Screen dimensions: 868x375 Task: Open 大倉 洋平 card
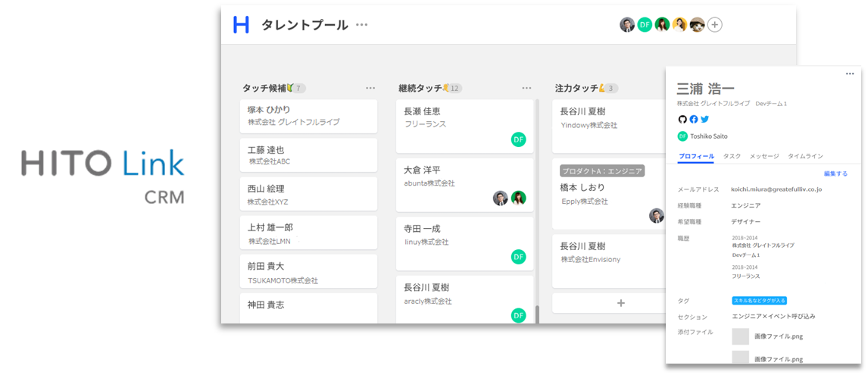click(x=464, y=185)
